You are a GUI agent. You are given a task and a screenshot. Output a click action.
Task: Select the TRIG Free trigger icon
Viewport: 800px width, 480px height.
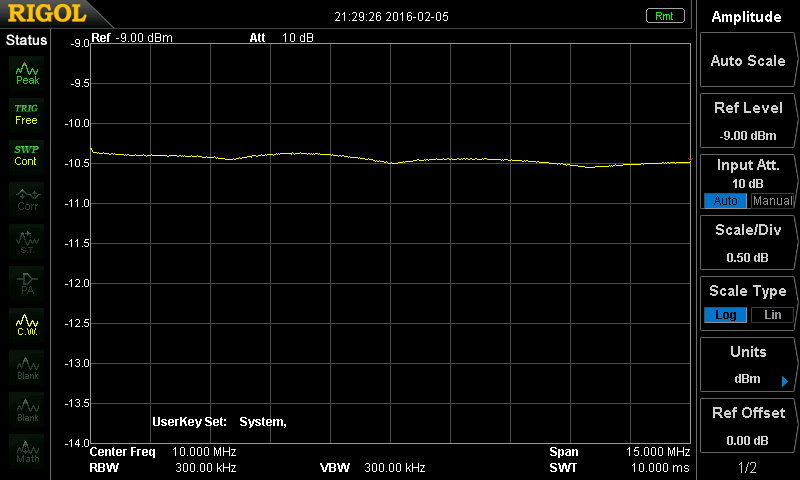coord(26,113)
